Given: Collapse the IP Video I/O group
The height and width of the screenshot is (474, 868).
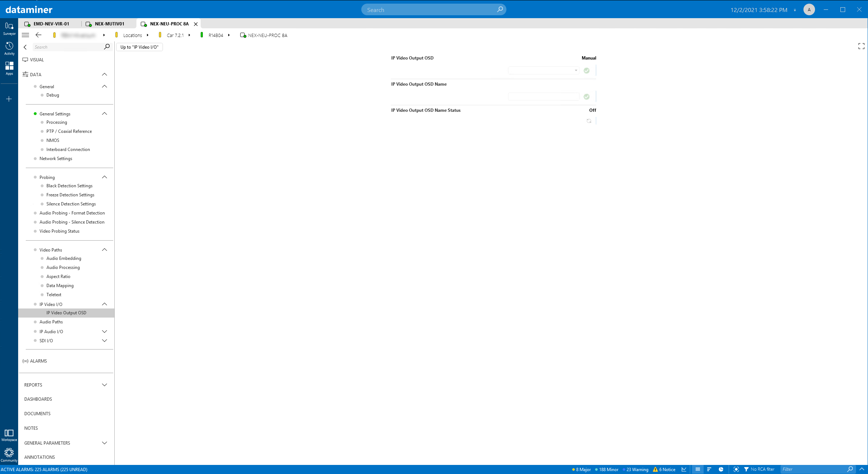Looking at the screenshot, I should coord(105,304).
